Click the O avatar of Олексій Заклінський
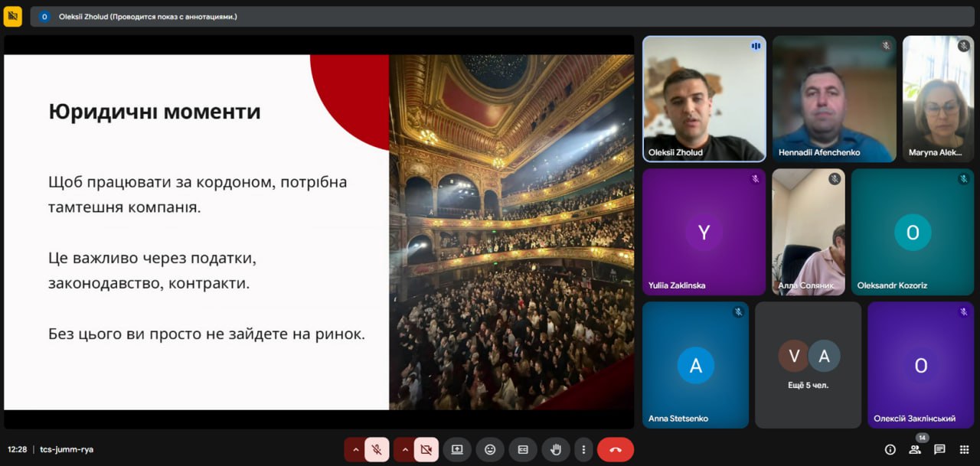 [x=921, y=366]
